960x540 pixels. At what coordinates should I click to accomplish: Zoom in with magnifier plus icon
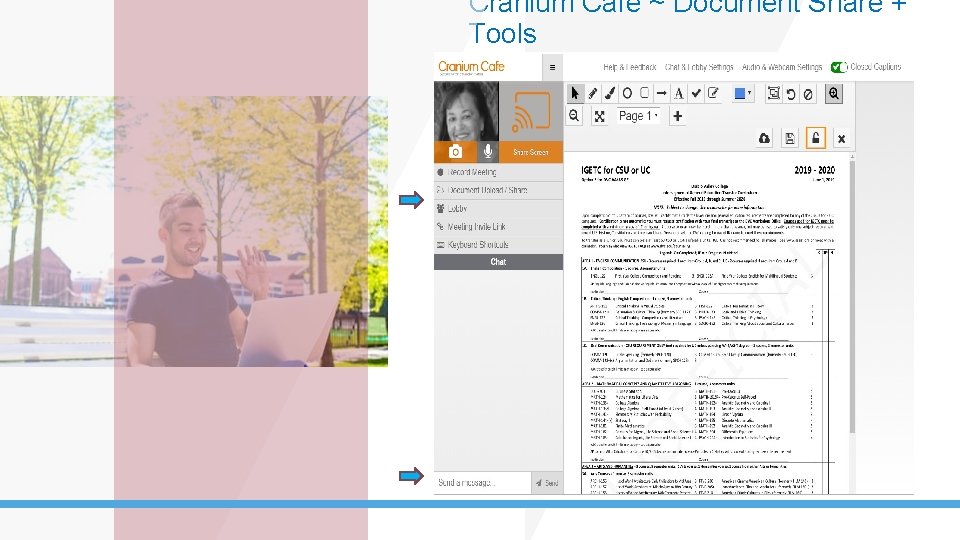(x=833, y=94)
